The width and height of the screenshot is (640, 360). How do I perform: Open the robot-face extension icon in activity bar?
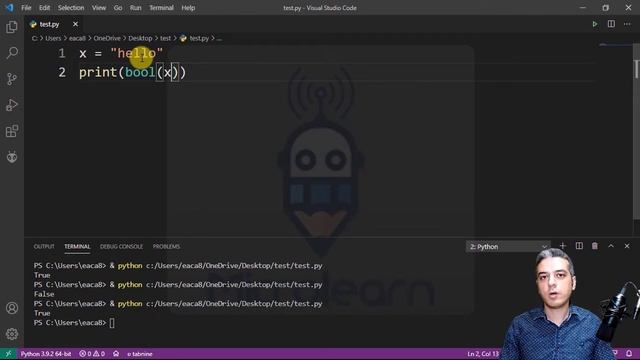pos(12,157)
